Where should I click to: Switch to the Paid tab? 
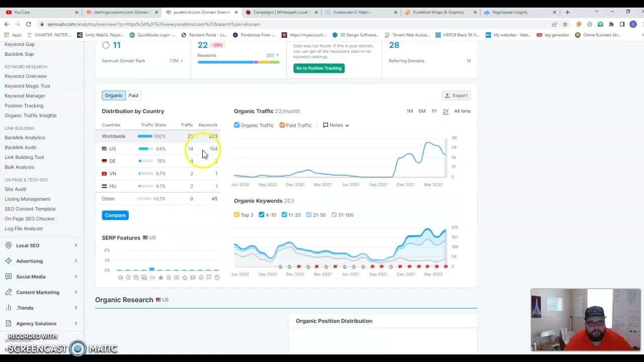(133, 96)
